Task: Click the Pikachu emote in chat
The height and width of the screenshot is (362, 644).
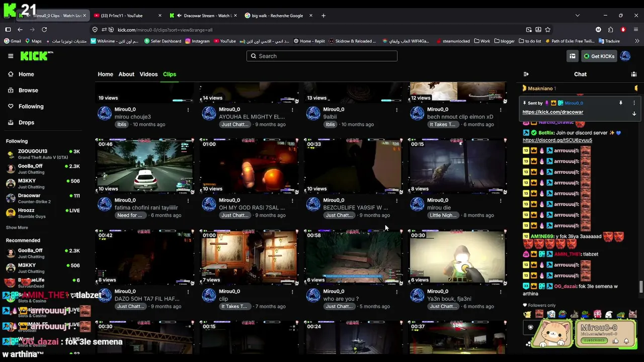Action: [527, 315]
